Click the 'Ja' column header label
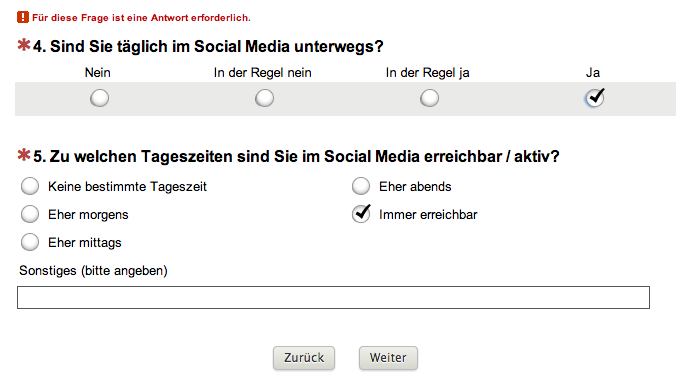Screen dimensions: 691x391 (x=593, y=73)
